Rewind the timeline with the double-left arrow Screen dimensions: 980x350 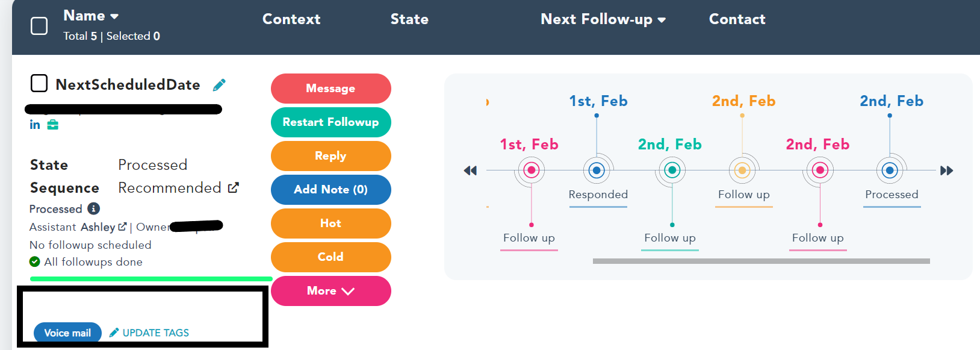(x=470, y=170)
